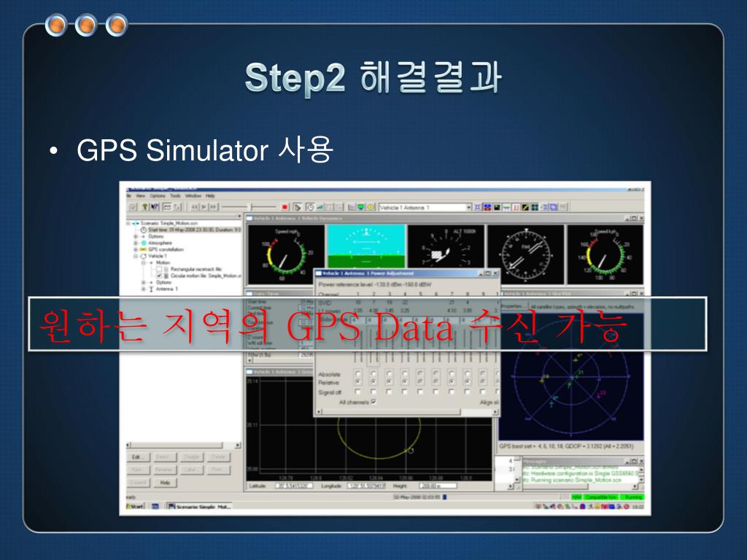
Task: Click the satellite sky plot display
Action: pos(571,376)
